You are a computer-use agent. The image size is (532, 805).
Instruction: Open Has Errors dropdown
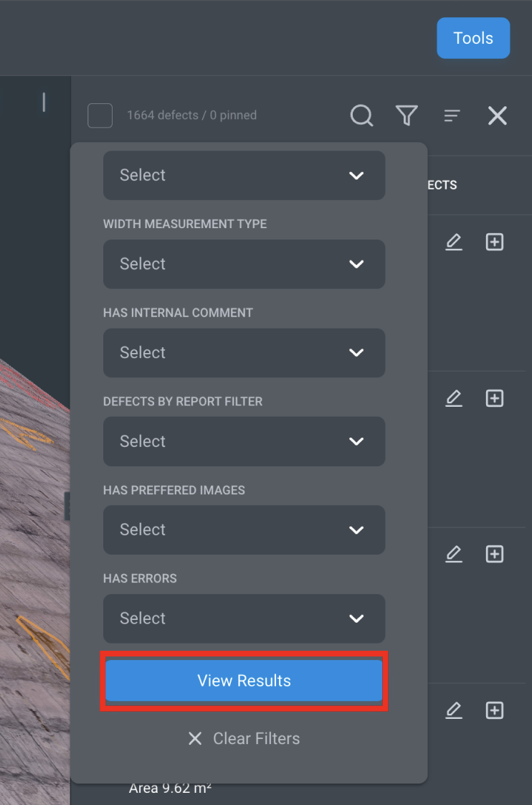244,618
